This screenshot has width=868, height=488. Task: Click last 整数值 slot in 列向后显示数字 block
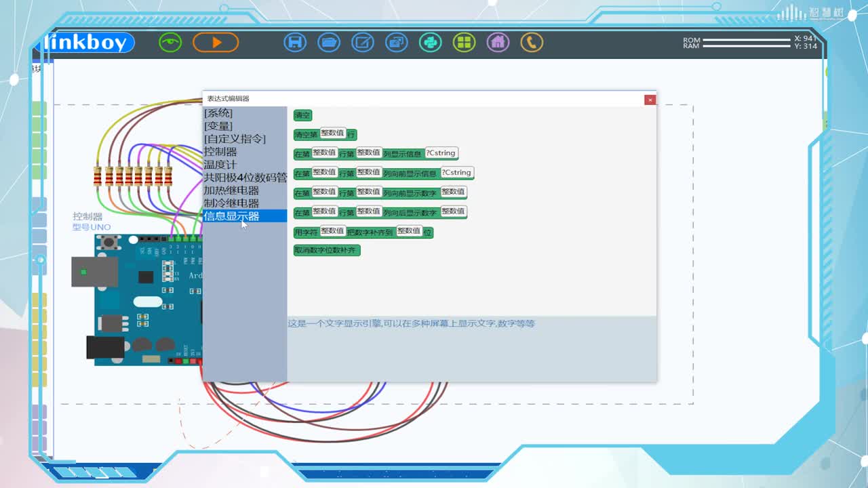click(x=453, y=211)
